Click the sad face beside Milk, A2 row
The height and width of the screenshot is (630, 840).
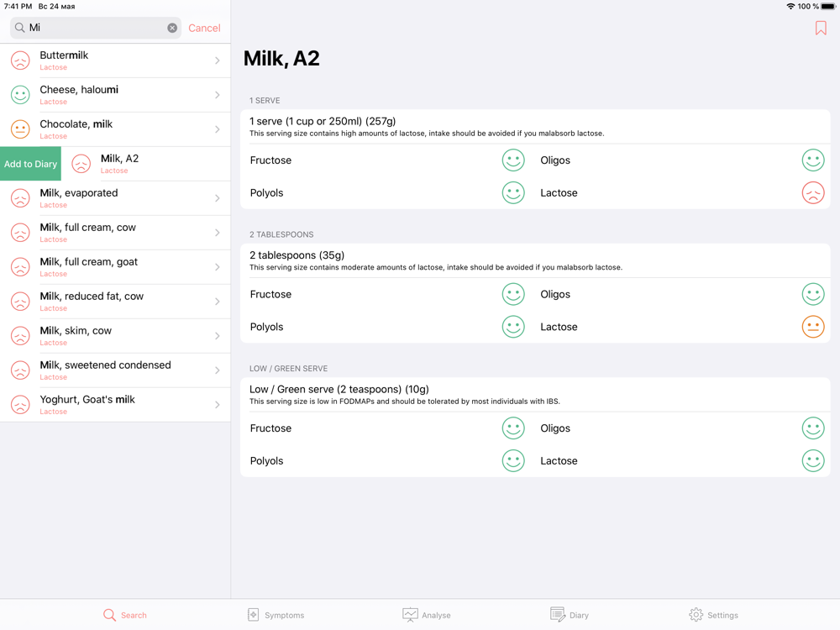pyautogui.click(x=81, y=164)
